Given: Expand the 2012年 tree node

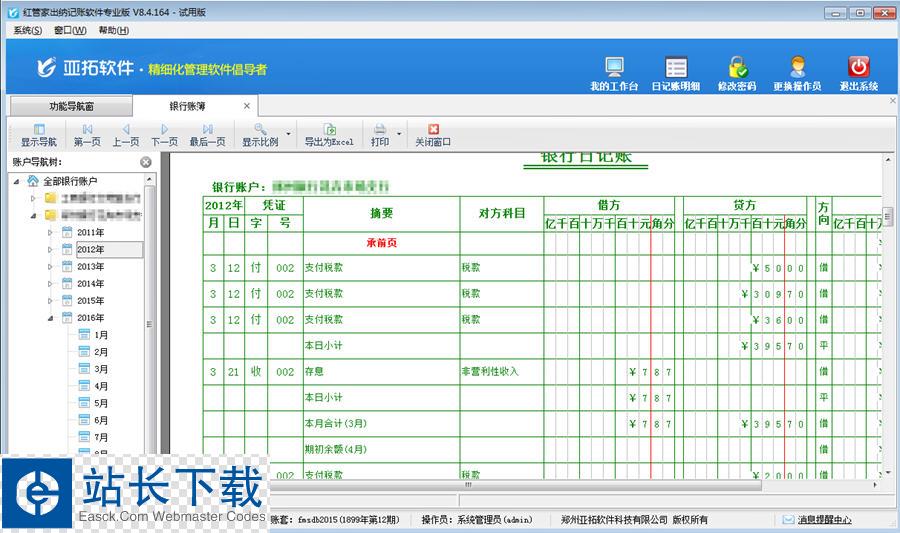Looking at the screenshot, I should pyautogui.click(x=50, y=250).
